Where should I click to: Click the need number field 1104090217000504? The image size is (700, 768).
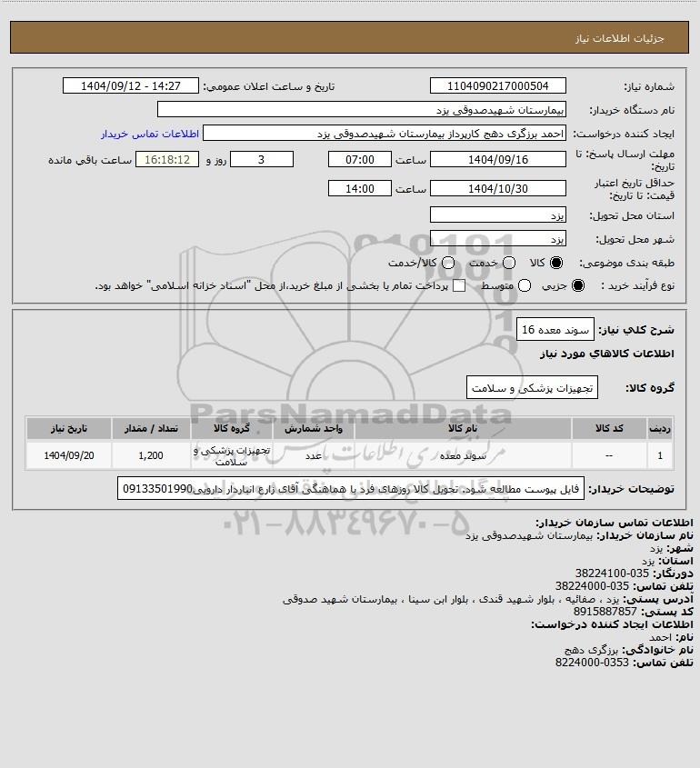click(x=497, y=85)
